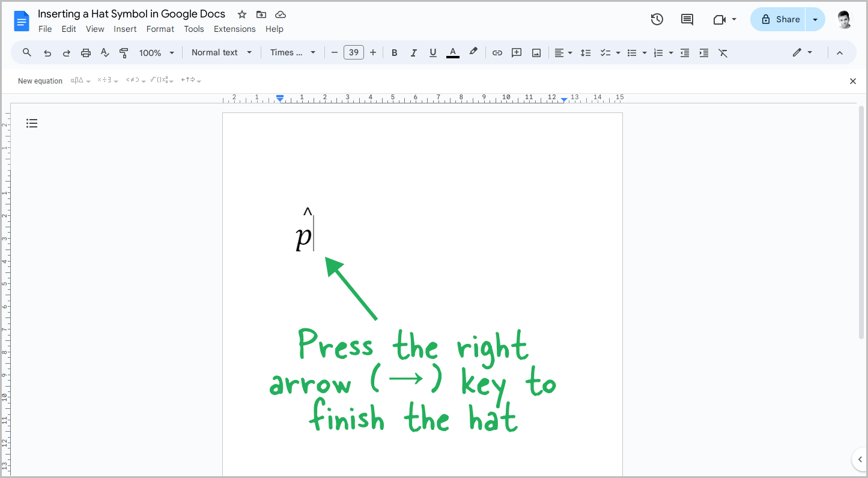The height and width of the screenshot is (478, 868).
Task: Show the document outline icon
Action: click(32, 123)
